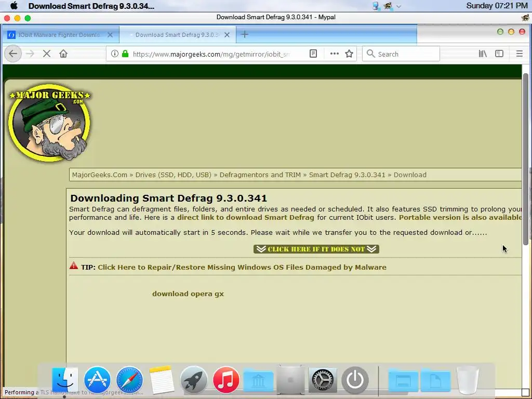The width and height of the screenshot is (532, 399).
Task: Click the Mypal icon at title bar right
Action: coord(525,18)
